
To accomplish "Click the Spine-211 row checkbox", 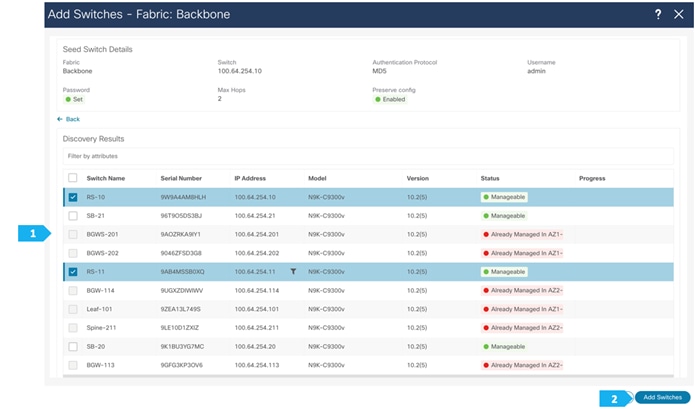I will [x=73, y=327].
